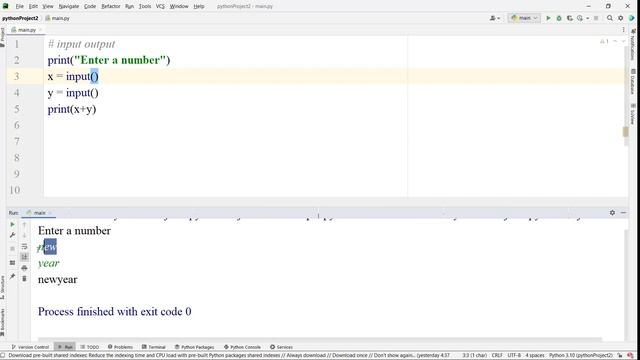Clear Run console with trash icon

(x=24, y=279)
